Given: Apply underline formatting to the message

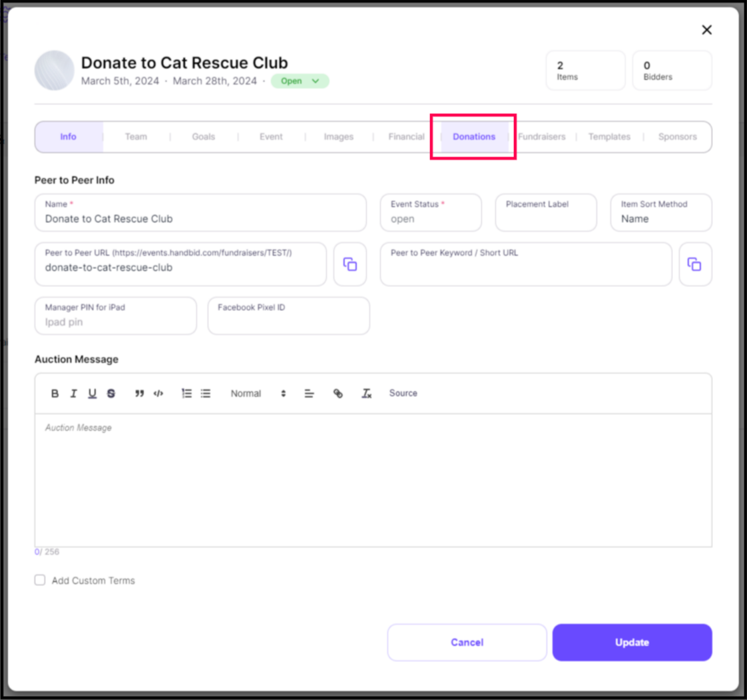Looking at the screenshot, I should (92, 393).
